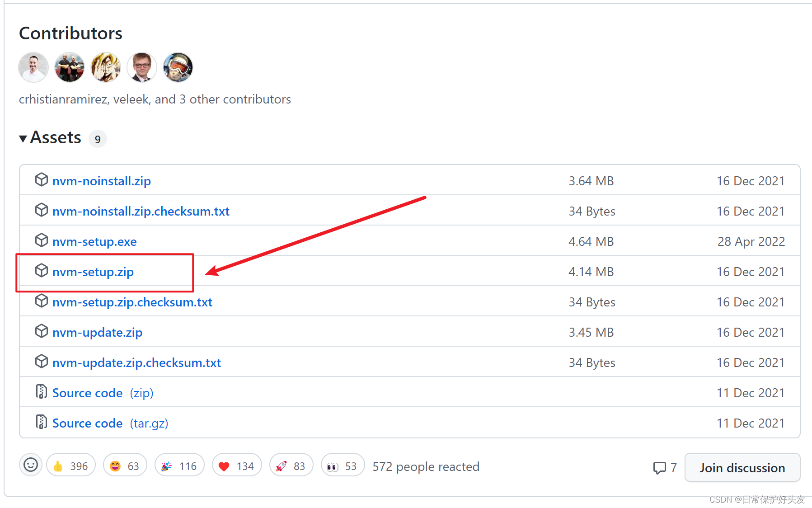This screenshot has height=508, width=812.
Task: Click package icon beside nvm-update.zip.checksum.txt
Action: click(x=42, y=362)
